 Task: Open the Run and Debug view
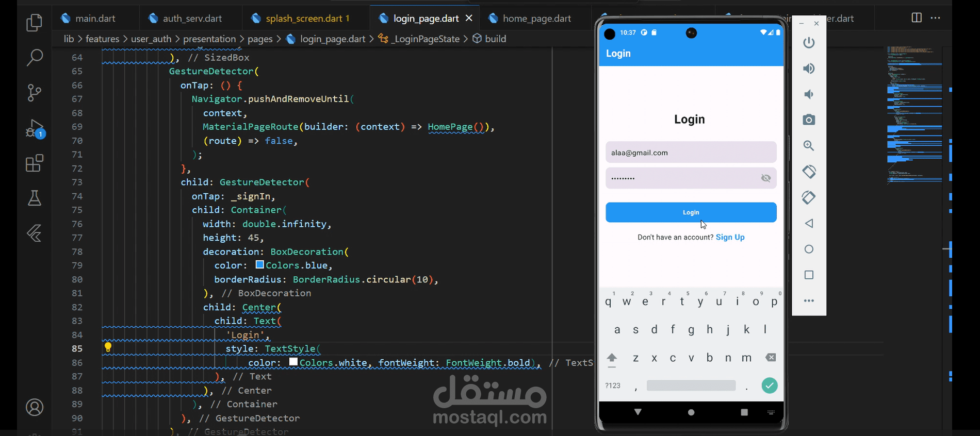coord(35,129)
